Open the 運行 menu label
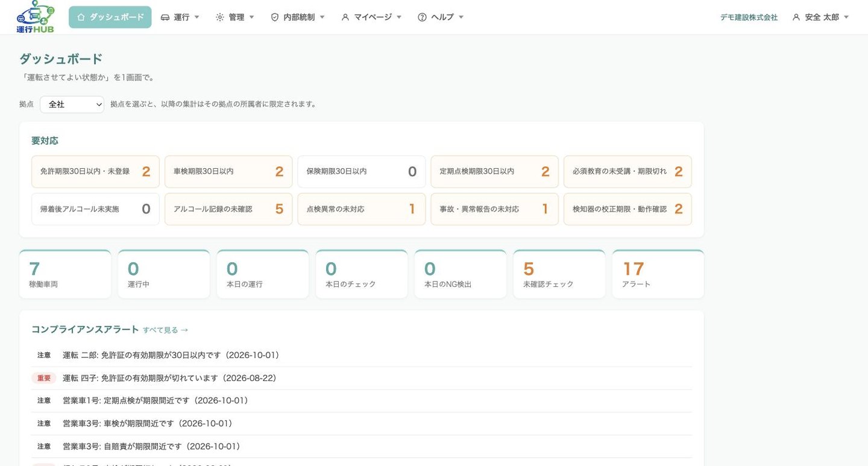This screenshot has height=466, width=868. (x=181, y=17)
